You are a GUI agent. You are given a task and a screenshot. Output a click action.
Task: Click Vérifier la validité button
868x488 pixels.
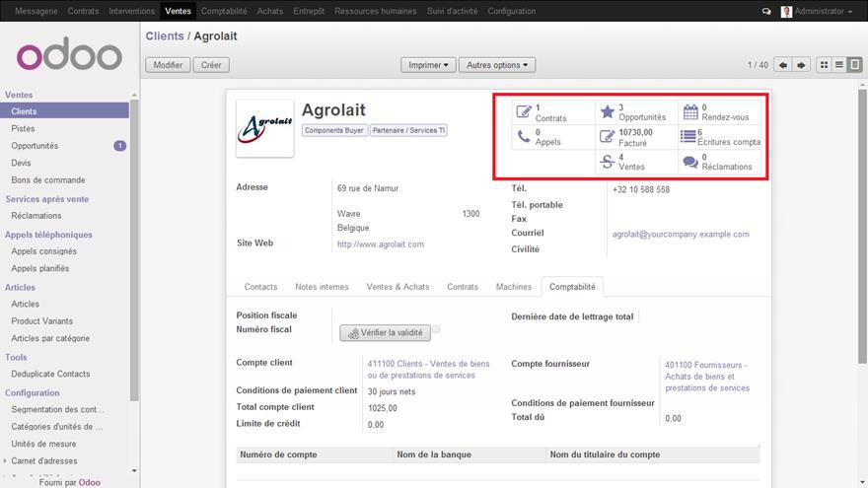click(x=385, y=332)
